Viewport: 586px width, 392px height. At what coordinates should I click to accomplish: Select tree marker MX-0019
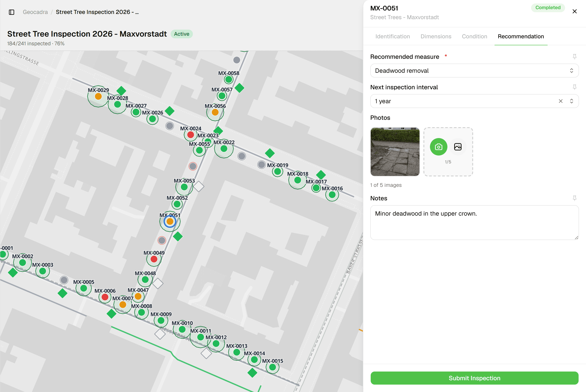pos(278,172)
